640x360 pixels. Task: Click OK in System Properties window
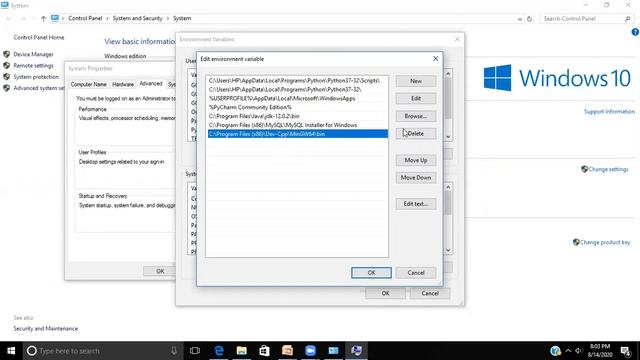[160, 271]
